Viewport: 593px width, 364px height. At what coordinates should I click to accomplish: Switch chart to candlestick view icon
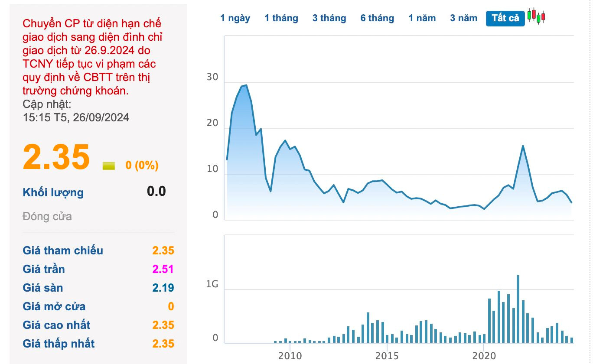tap(536, 16)
